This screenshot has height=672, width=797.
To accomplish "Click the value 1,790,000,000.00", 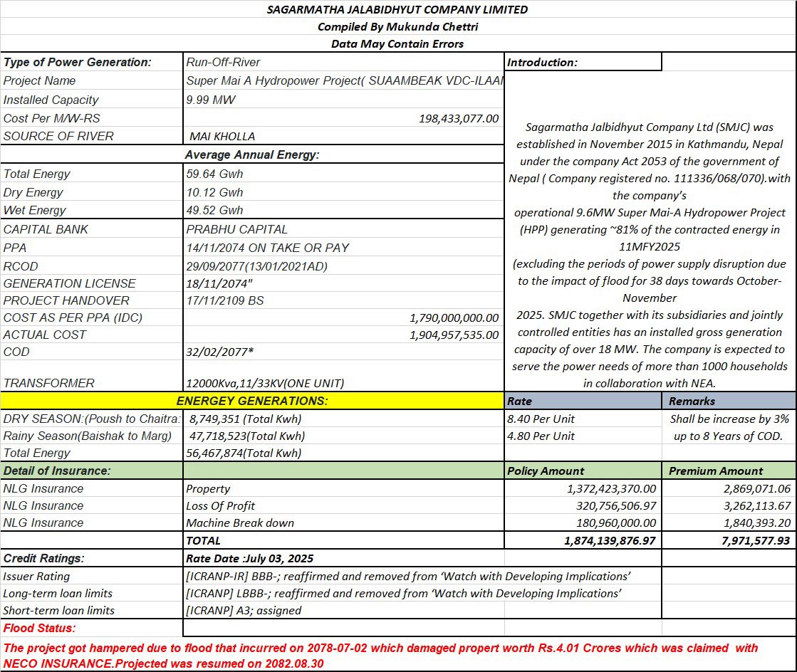I will click(454, 318).
